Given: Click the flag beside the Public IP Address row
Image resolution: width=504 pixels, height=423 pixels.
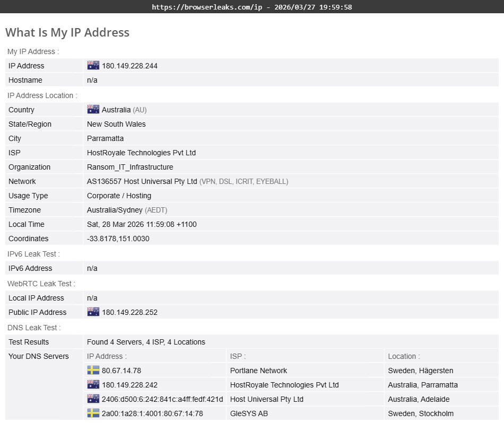Looking at the screenshot, I should coord(93,312).
